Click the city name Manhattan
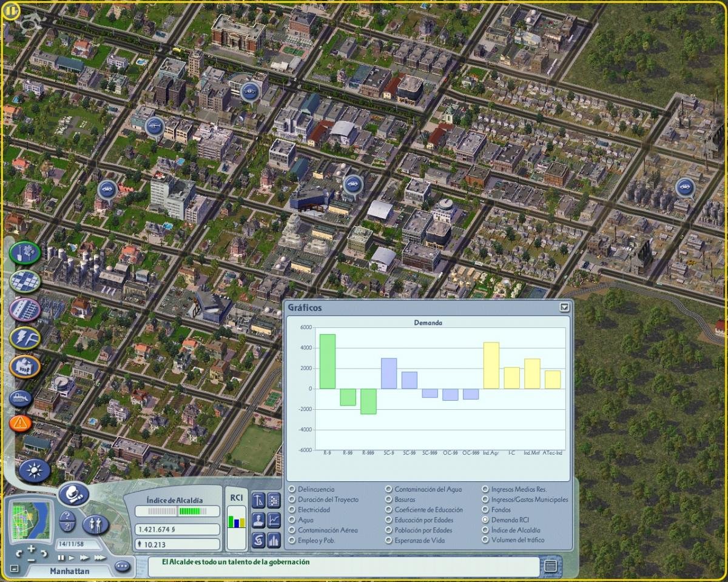This screenshot has width=728, height=582. point(70,571)
